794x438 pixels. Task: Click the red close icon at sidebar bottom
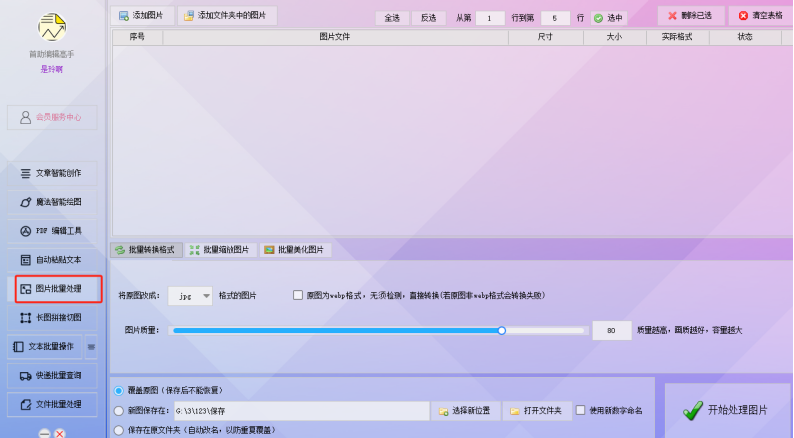[60, 433]
